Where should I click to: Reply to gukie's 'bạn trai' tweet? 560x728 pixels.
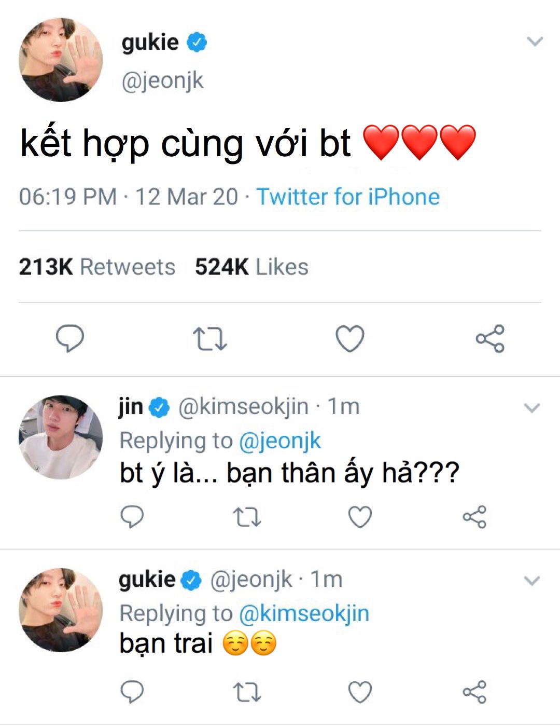pos(132,692)
